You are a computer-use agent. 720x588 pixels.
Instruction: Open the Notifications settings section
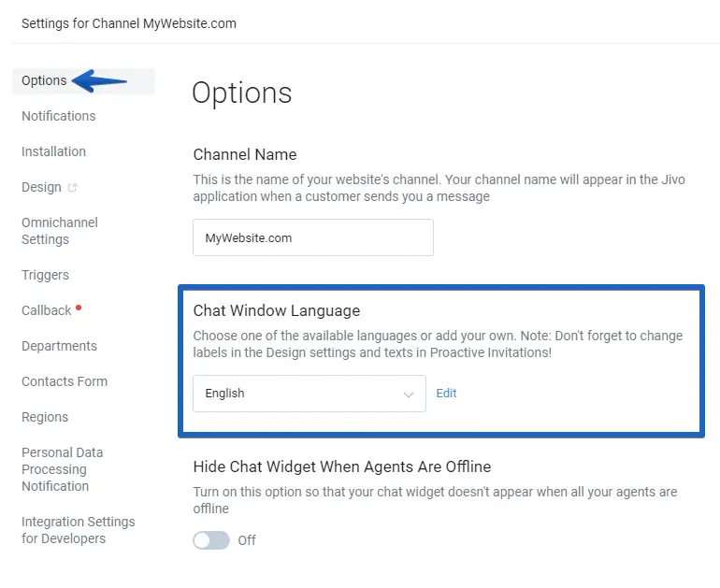(58, 116)
